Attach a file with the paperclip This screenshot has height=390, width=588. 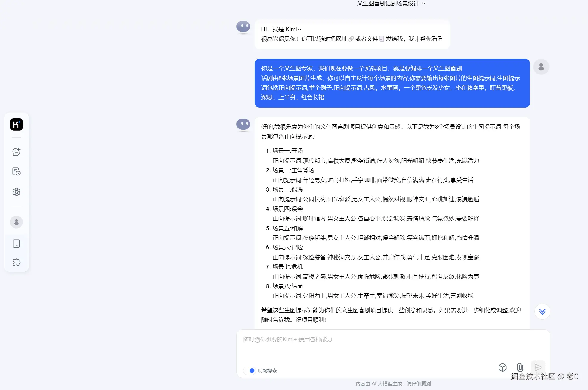(x=520, y=367)
